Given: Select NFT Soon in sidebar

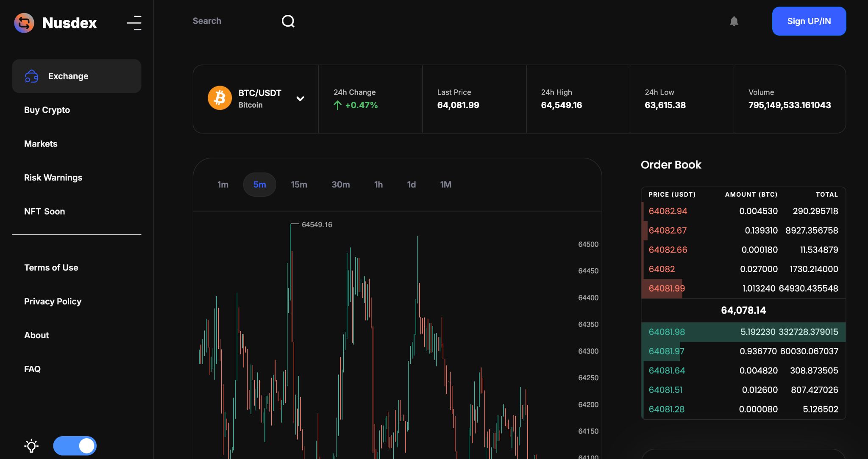Looking at the screenshot, I should 45,211.
